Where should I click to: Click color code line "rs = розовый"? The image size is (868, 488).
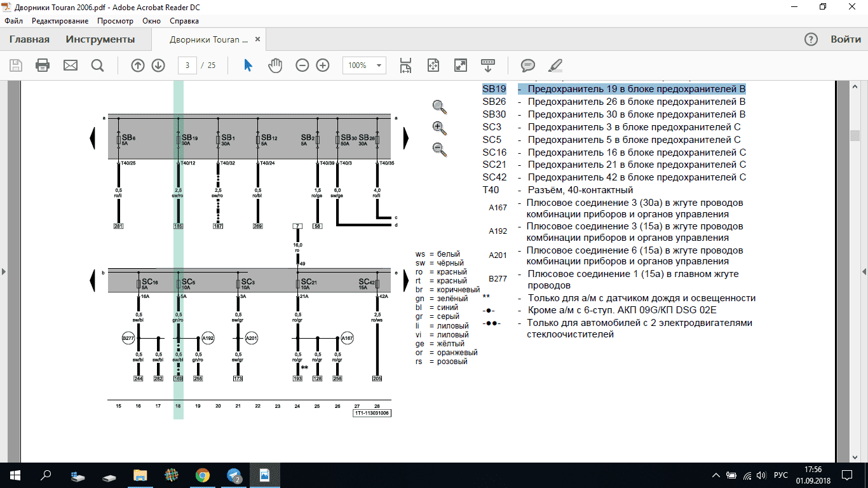tap(441, 362)
